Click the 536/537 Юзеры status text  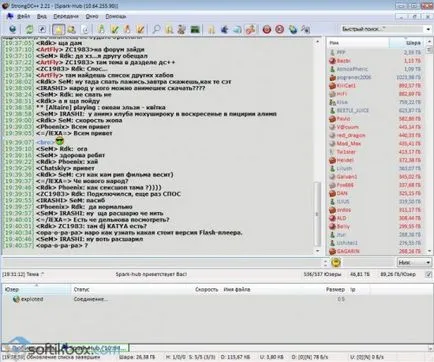point(322,274)
